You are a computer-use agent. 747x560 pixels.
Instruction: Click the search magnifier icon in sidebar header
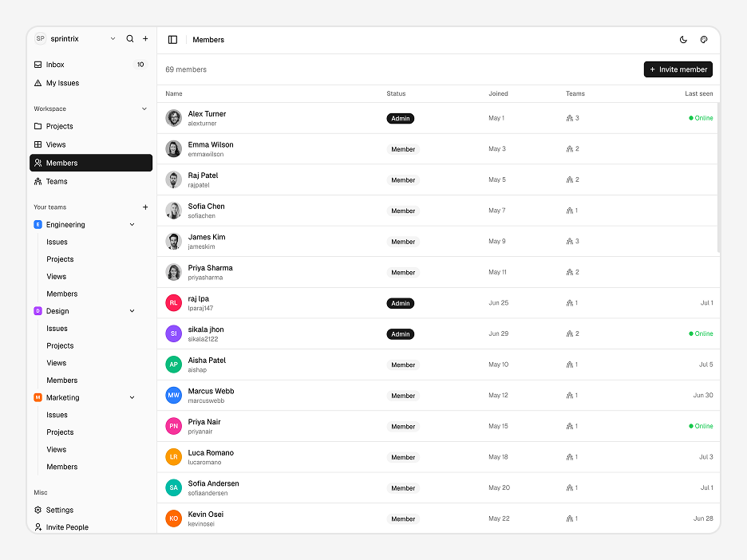[x=129, y=38]
